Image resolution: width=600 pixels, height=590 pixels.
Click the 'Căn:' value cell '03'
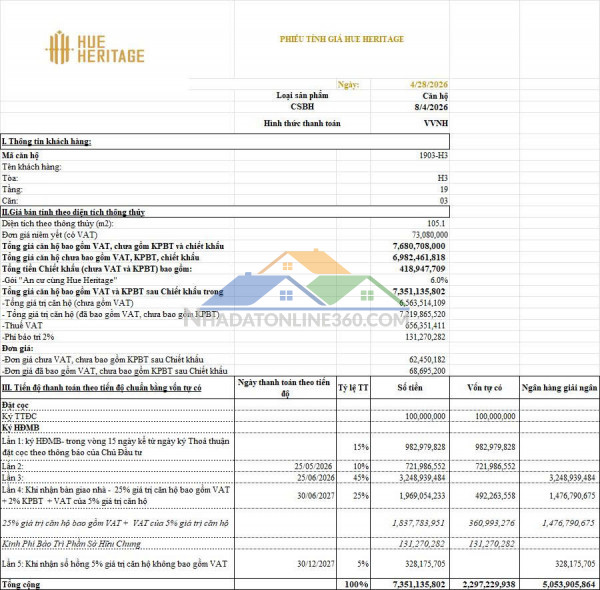(x=444, y=201)
